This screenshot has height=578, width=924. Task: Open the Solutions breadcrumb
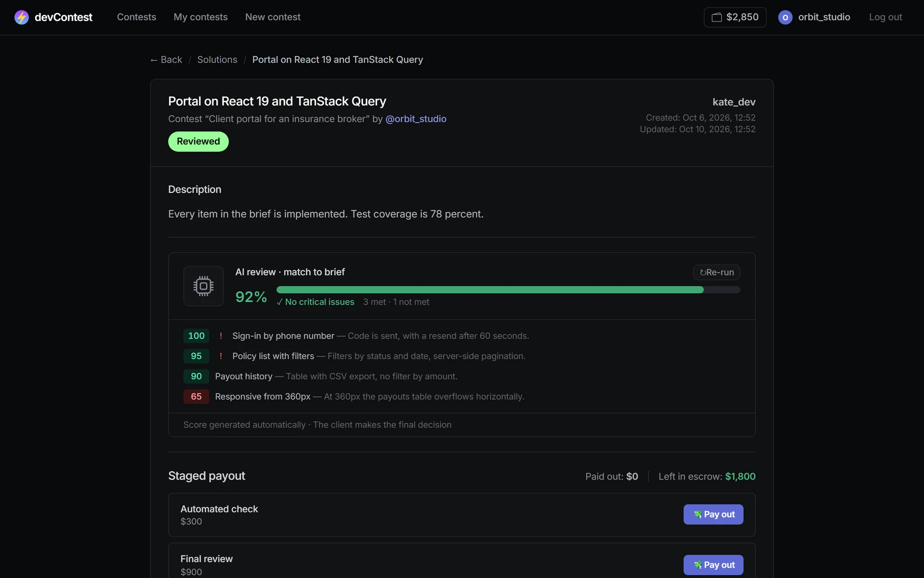pos(217,60)
